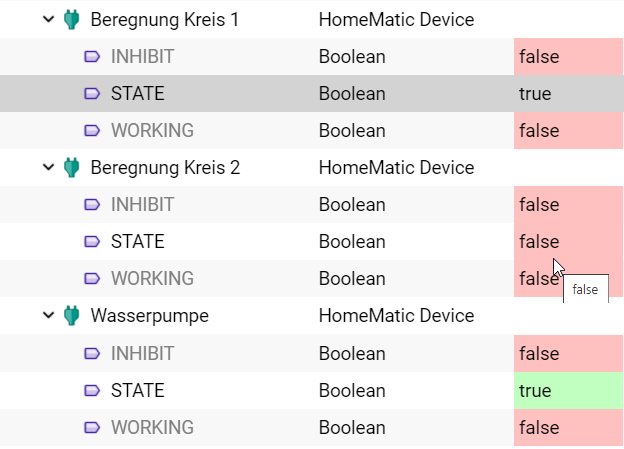Collapse the Beregnung Kreis 2 device node

(48, 167)
